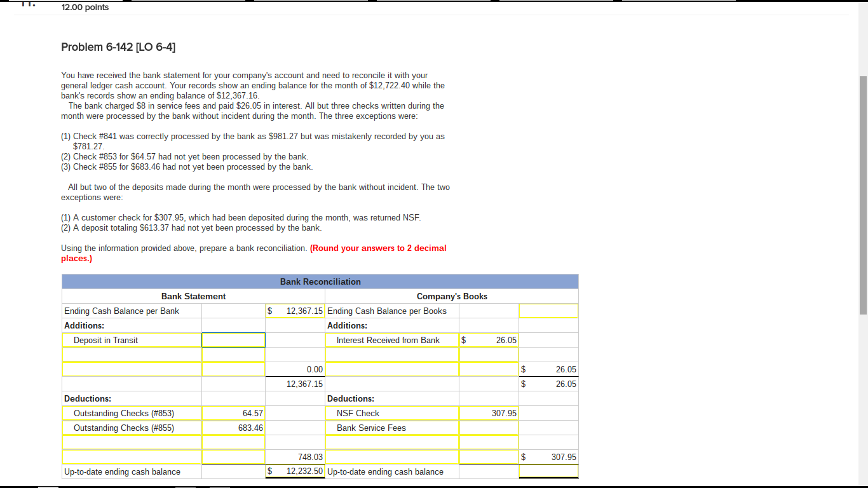
Task: Click the Deposit in Transit amount input field
Action: pyautogui.click(x=233, y=340)
